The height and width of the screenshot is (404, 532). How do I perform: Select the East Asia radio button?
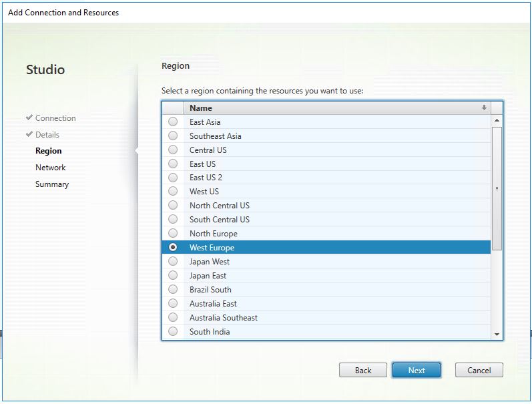click(x=173, y=122)
